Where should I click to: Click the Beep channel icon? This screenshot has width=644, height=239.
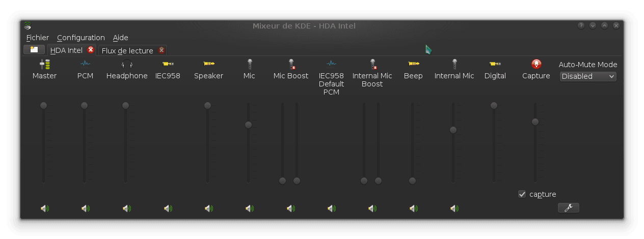pyautogui.click(x=413, y=64)
